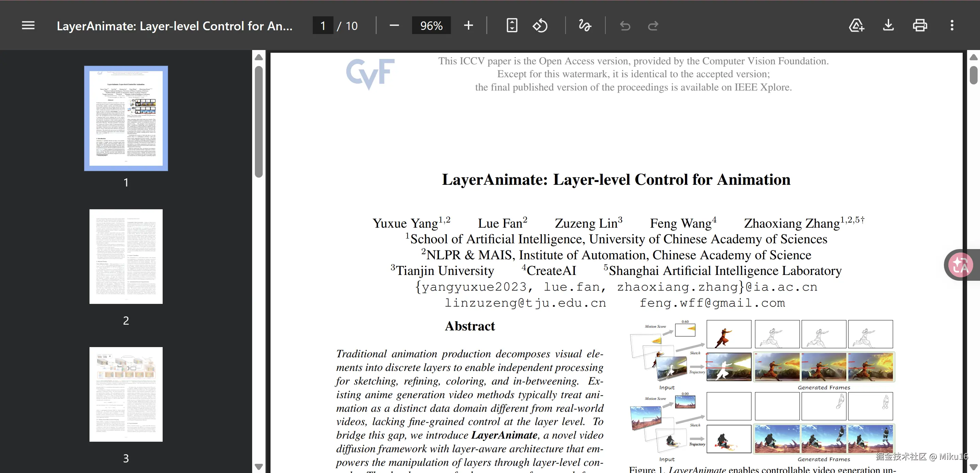Save the PDF to Drive icon
Image resolution: width=980 pixels, height=473 pixels.
856,26
